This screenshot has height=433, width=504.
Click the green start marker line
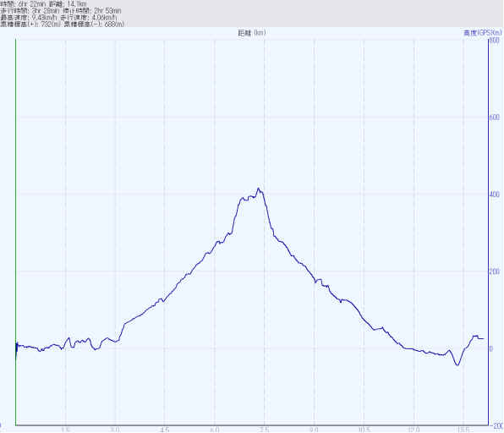[x=15, y=232]
